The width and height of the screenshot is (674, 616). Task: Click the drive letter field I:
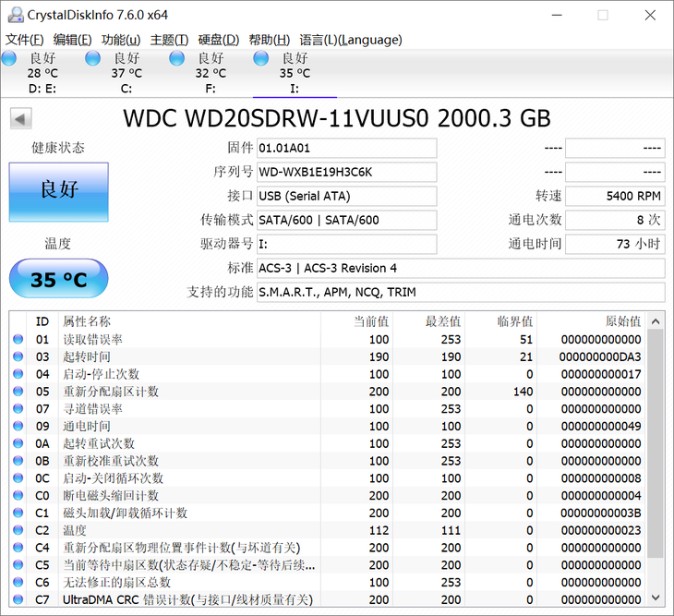[347, 245]
